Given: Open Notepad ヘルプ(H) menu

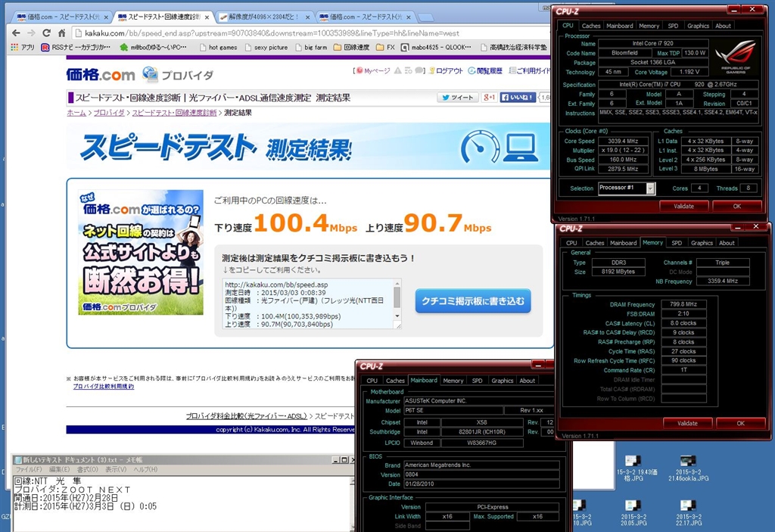Looking at the screenshot, I should click(145, 469).
